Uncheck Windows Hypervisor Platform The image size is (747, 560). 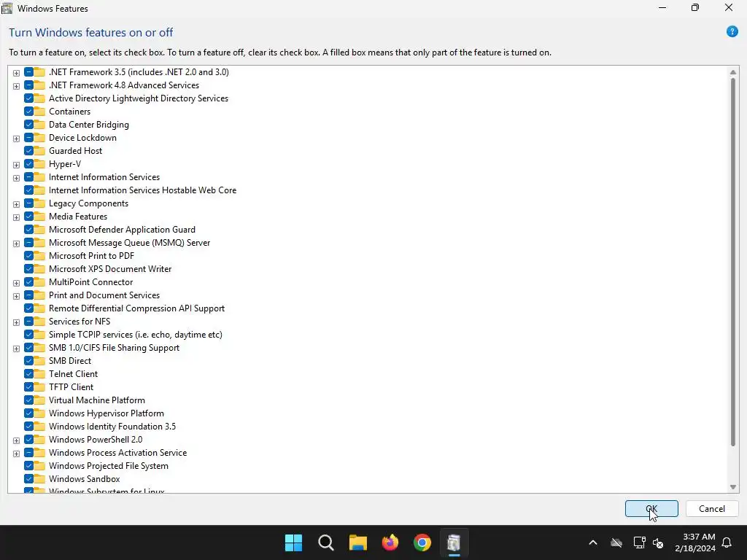[x=28, y=413]
